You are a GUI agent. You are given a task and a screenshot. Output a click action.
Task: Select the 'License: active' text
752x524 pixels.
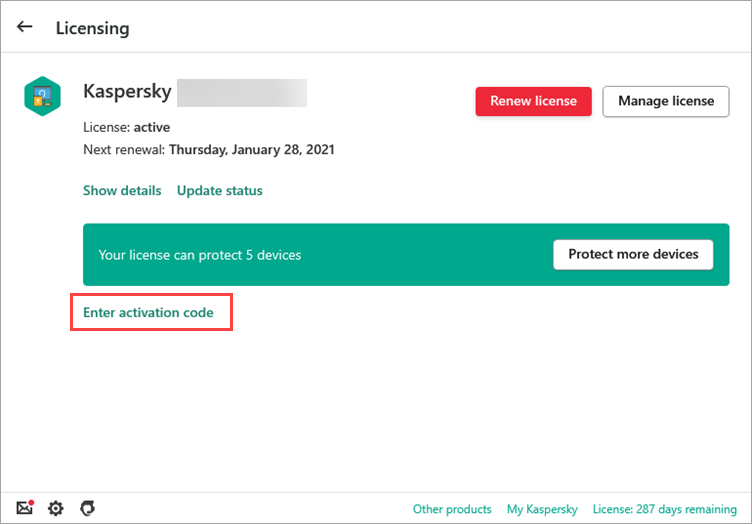(x=127, y=128)
